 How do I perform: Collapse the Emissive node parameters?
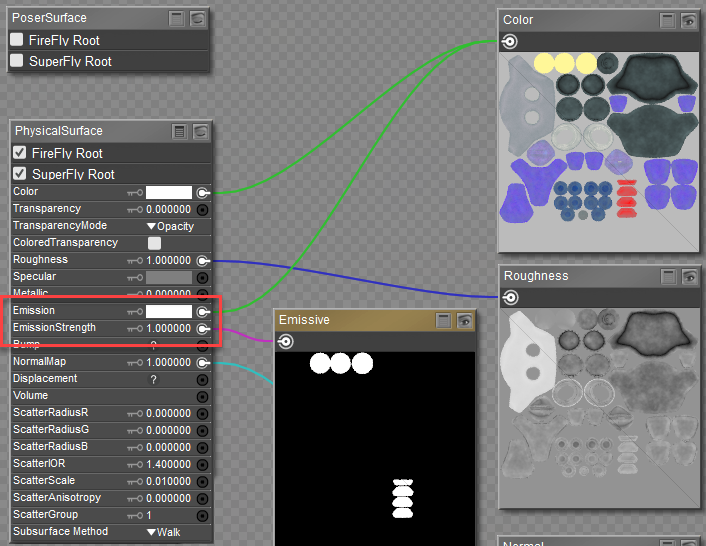(x=444, y=320)
